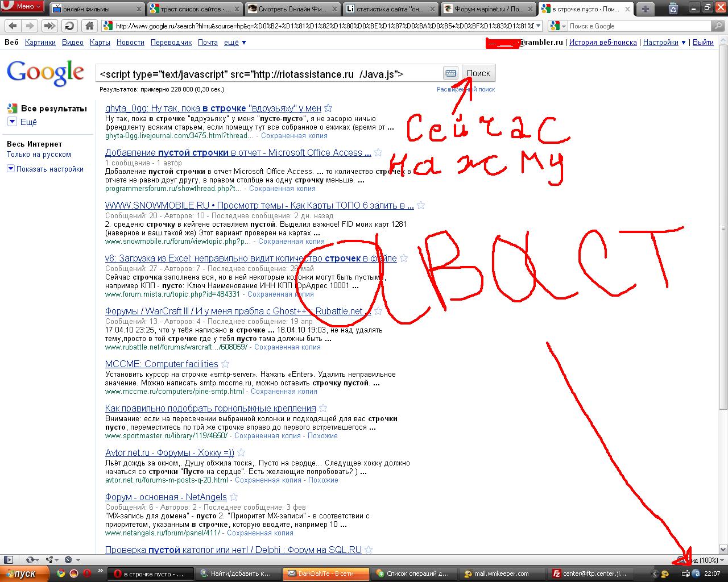Expand the 'Ещё' options in left sidebar
Viewport: 728px width, 582px height.
(x=12, y=122)
